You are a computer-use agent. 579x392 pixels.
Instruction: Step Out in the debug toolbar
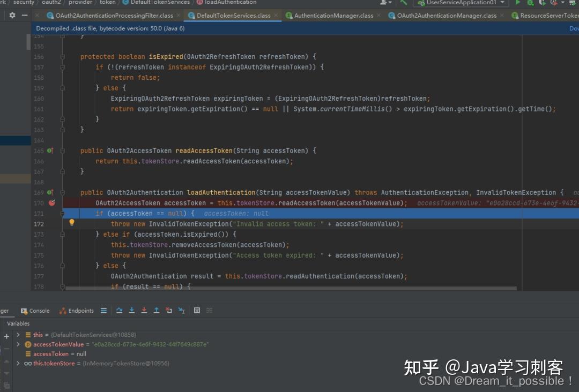[x=156, y=310]
